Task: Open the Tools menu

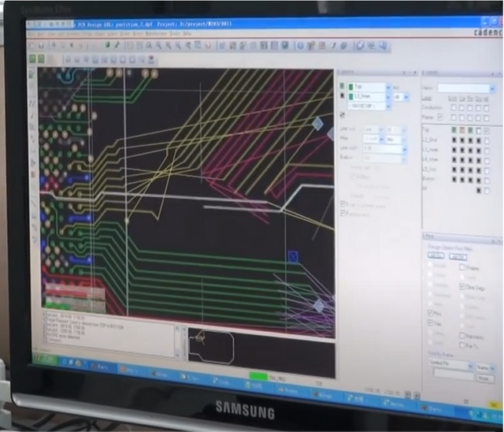Action: (x=175, y=33)
